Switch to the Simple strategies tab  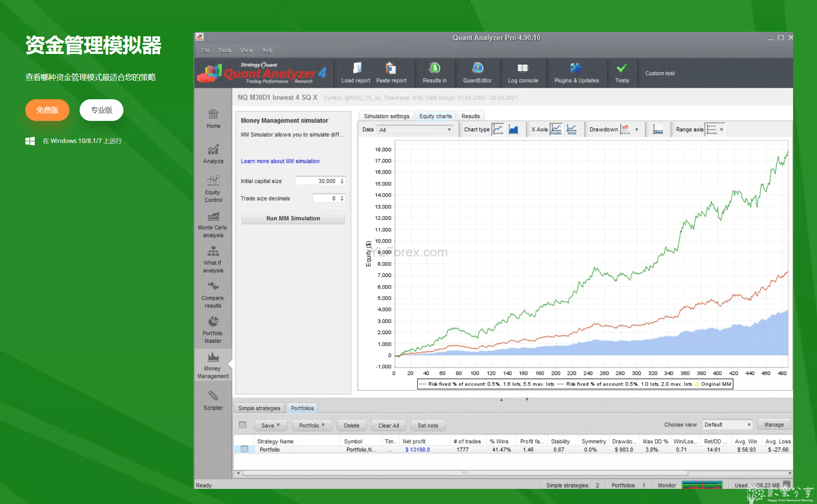(x=259, y=408)
